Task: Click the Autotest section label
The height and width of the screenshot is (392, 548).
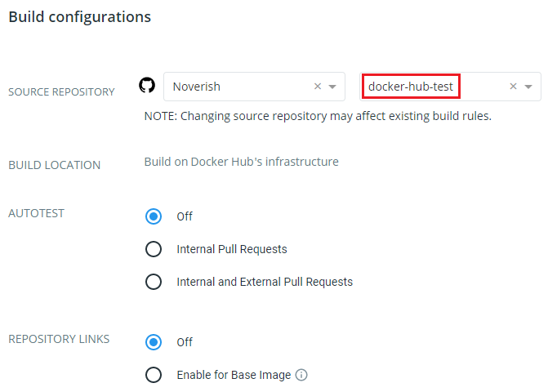Action: coord(36,213)
